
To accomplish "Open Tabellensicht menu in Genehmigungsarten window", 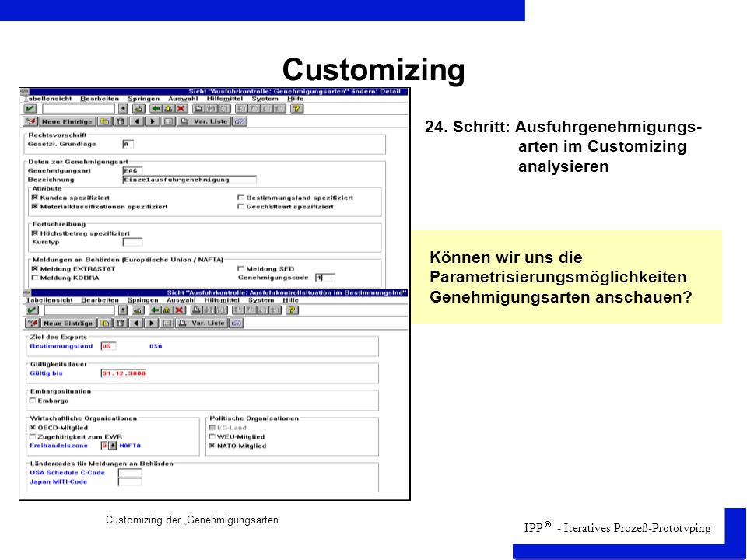I will pyautogui.click(x=48, y=99).
